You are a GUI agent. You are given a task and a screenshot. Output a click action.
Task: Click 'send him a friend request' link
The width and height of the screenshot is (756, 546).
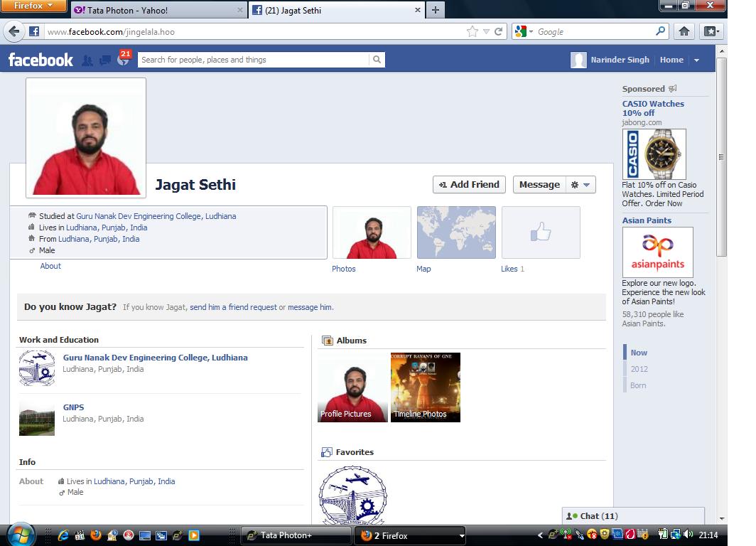click(x=233, y=307)
